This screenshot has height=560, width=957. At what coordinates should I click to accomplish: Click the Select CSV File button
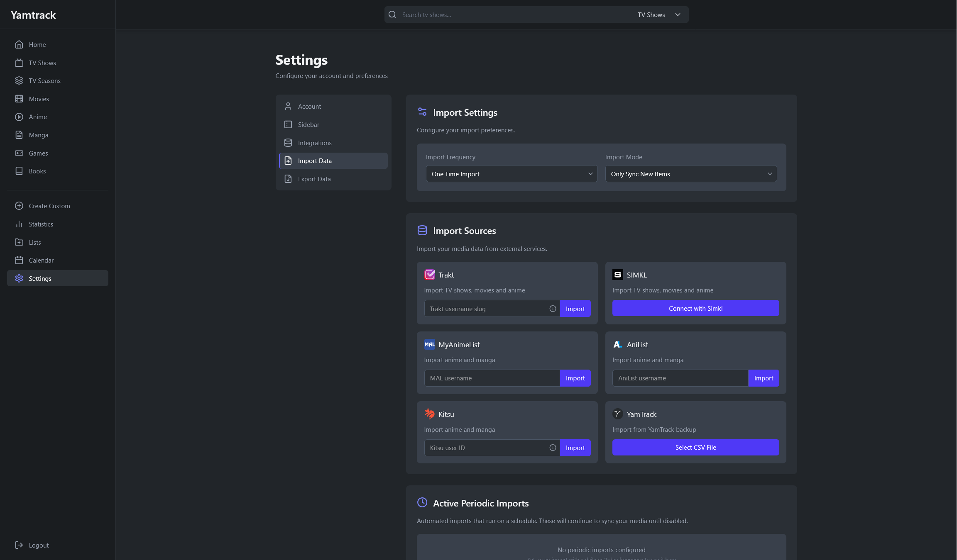pos(695,447)
